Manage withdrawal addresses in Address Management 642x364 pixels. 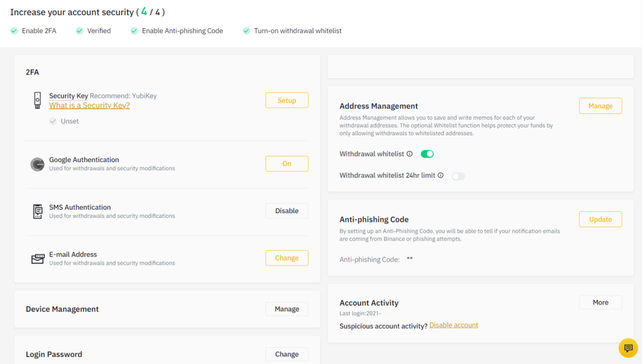click(x=600, y=106)
